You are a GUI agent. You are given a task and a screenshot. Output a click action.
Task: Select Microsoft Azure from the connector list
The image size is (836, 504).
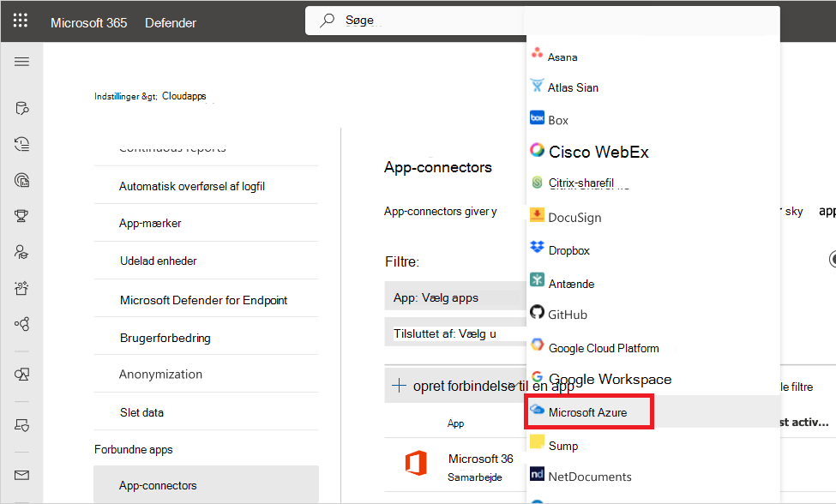point(589,411)
